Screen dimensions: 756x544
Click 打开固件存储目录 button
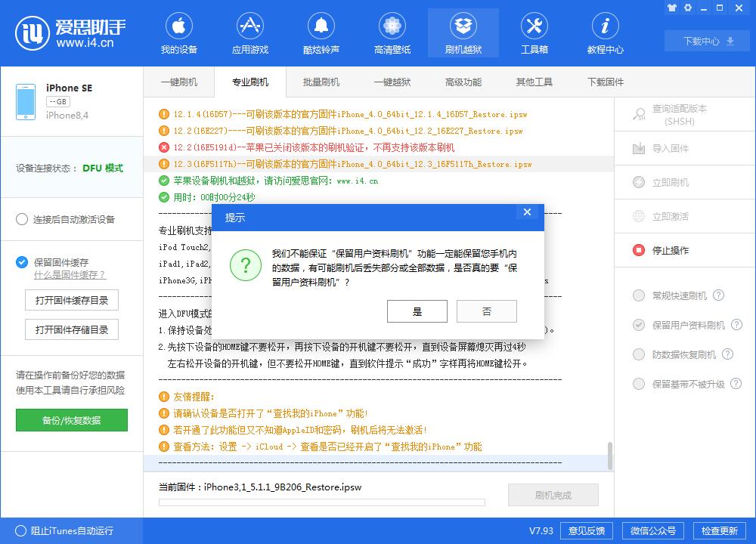coord(71,329)
